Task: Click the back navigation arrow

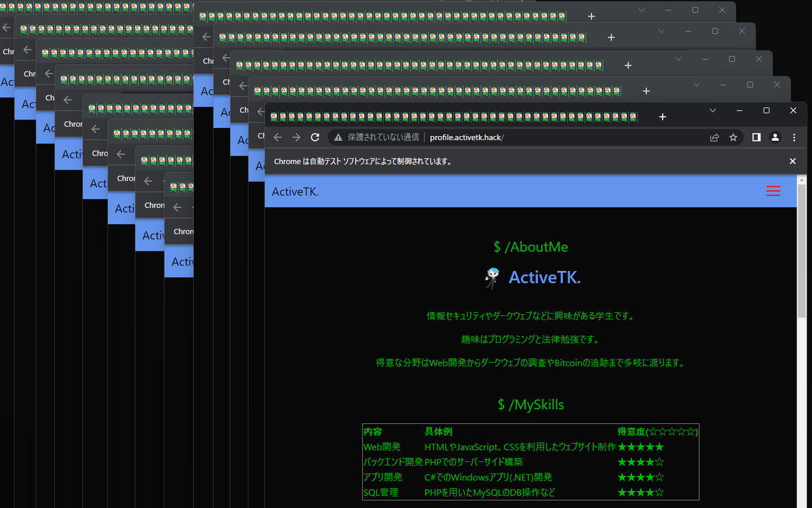Action: [277, 137]
